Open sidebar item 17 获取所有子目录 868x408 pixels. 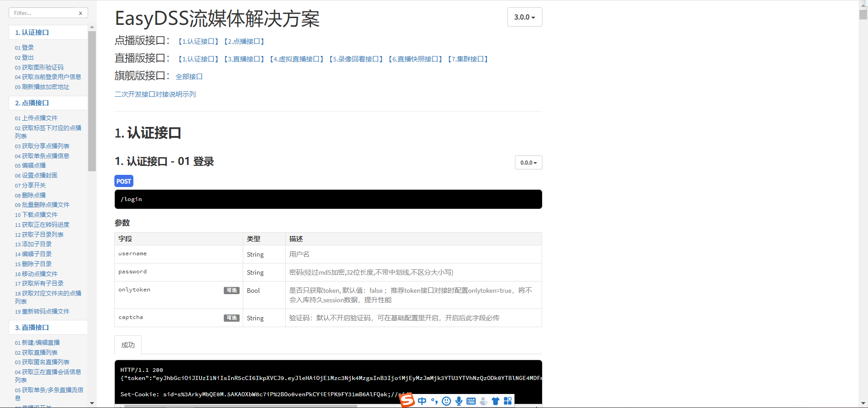pos(39,283)
